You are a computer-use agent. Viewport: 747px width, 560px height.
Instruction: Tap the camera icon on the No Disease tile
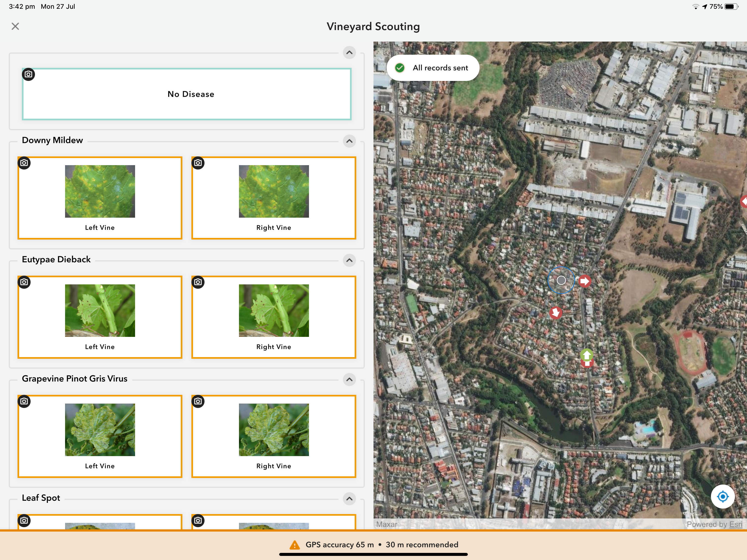click(29, 74)
